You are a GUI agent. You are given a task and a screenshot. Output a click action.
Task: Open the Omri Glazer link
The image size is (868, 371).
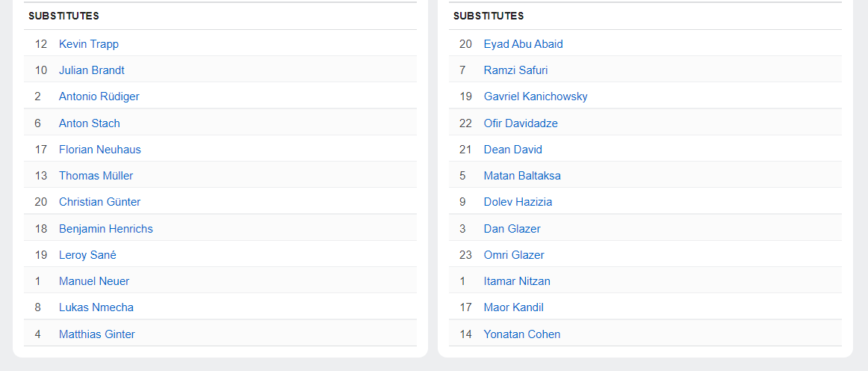514,255
